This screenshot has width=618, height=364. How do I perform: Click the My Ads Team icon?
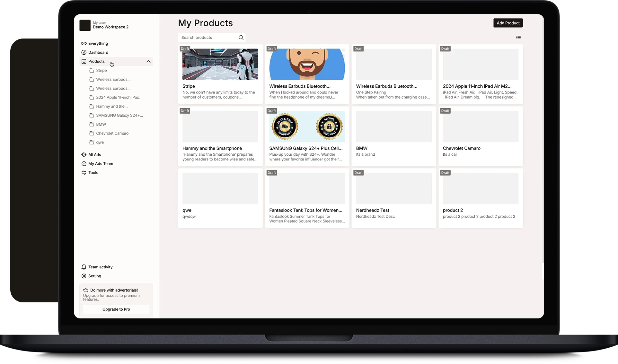tap(84, 164)
